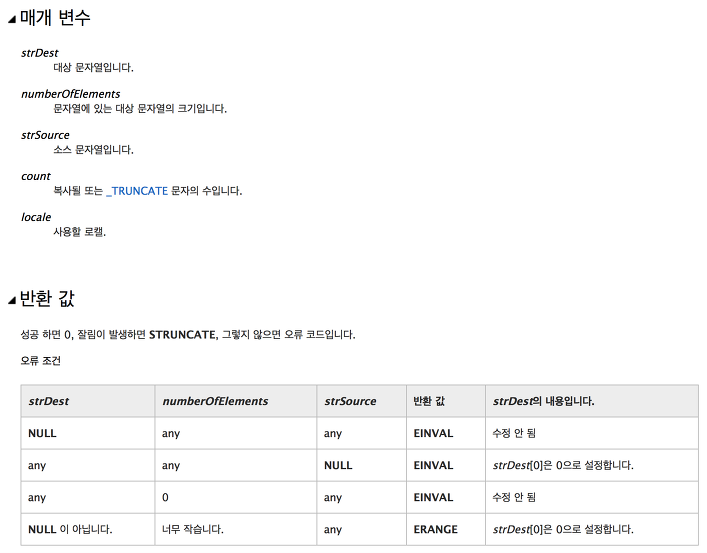Select the strSource parameter name
707x553 pixels.
(x=45, y=135)
